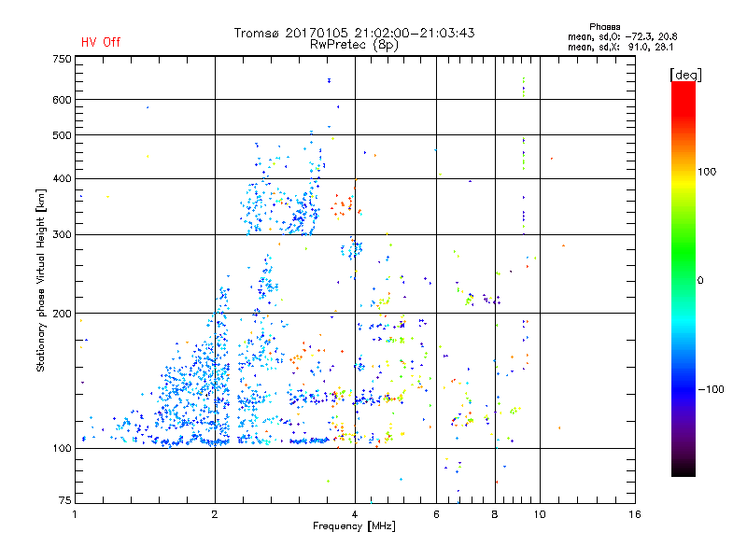Click the Phases heading in the top-right
The width and height of the screenshot is (747, 560).
point(606,26)
